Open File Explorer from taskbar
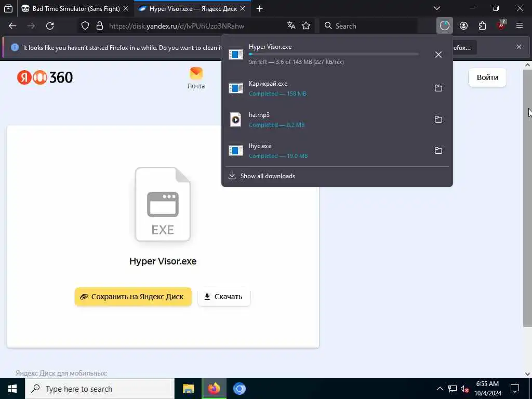The height and width of the screenshot is (399, 532). (x=188, y=389)
